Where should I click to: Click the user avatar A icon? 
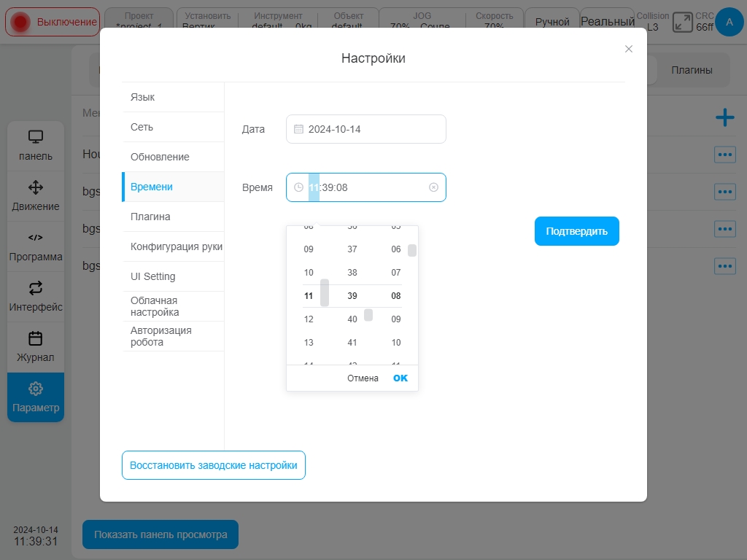729,22
